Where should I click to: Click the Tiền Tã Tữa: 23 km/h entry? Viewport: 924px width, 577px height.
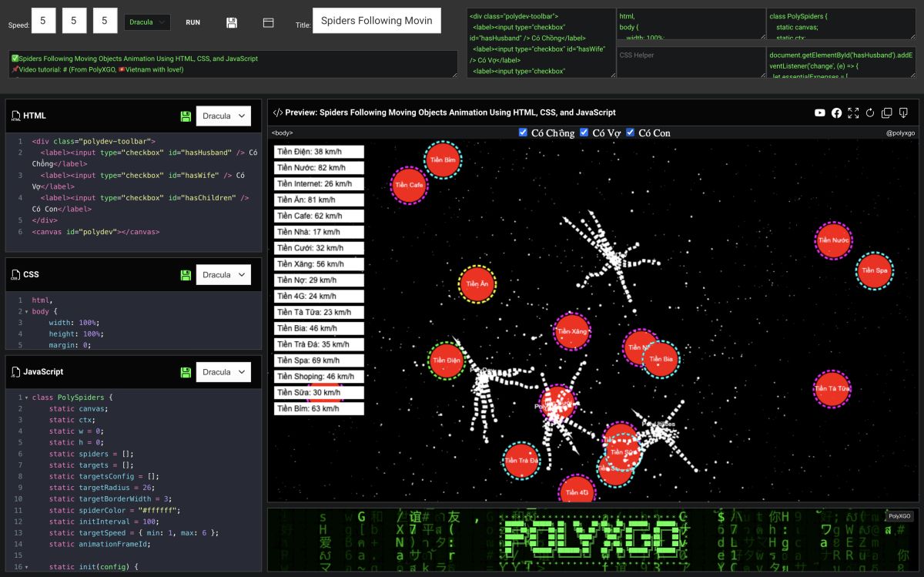coord(319,312)
